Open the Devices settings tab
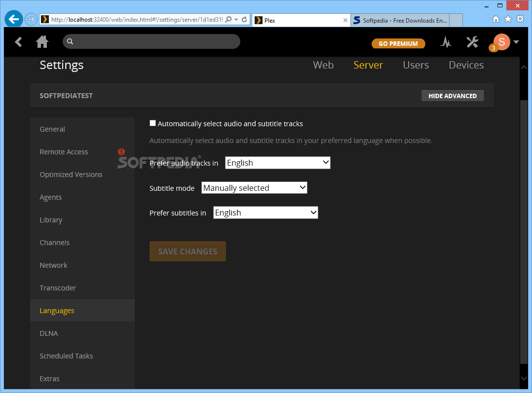The width and height of the screenshot is (532, 393). coord(466,65)
